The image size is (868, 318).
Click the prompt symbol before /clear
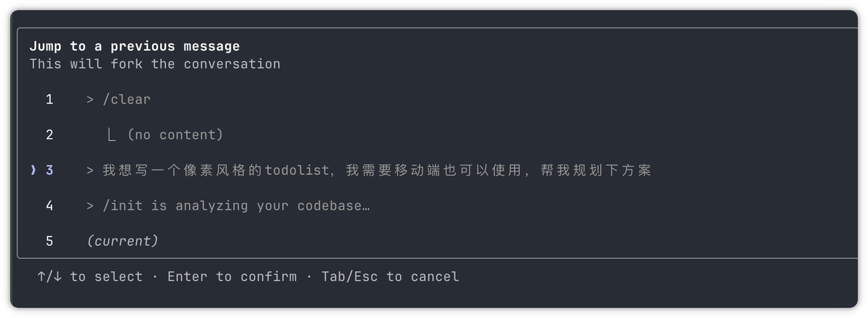[x=90, y=100]
